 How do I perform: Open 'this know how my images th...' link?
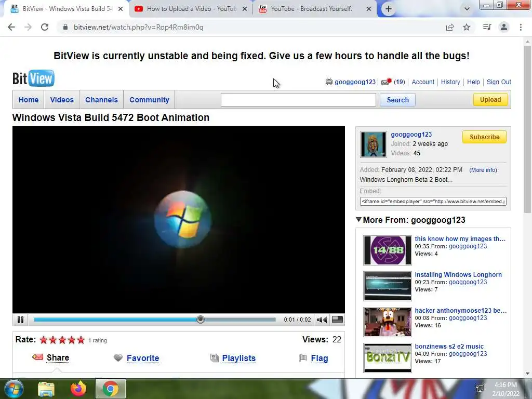[460, 239]
